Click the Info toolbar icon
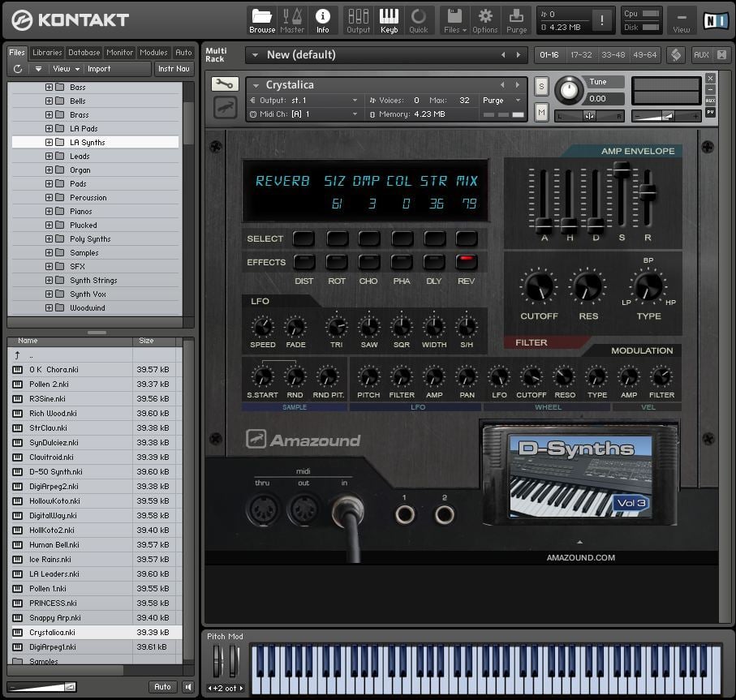This screenshot has height=700, width=736. pyautogui.click(x=322, y=20)
